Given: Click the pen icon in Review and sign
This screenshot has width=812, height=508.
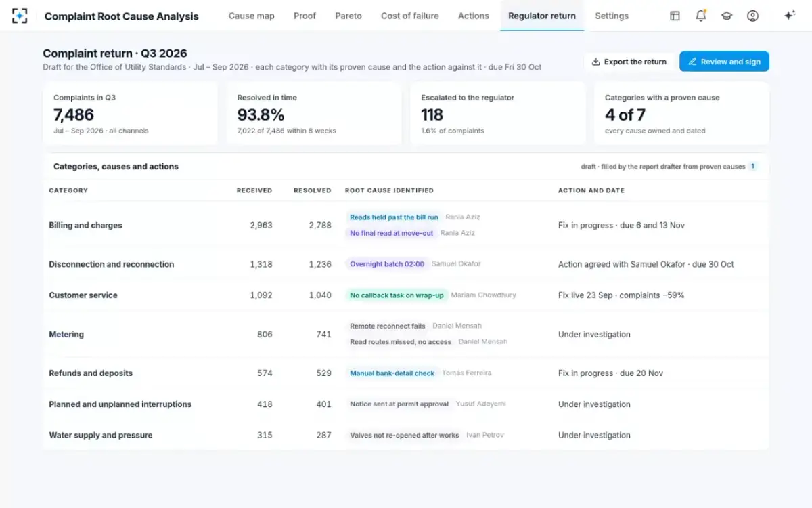Looking at the screenshot, I should (692, 62).
